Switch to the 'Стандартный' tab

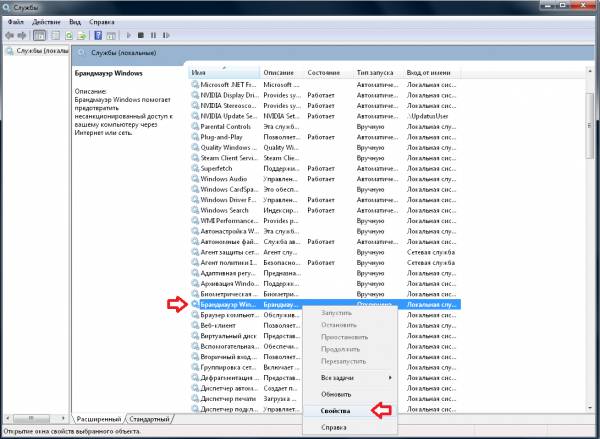[148, 419]
